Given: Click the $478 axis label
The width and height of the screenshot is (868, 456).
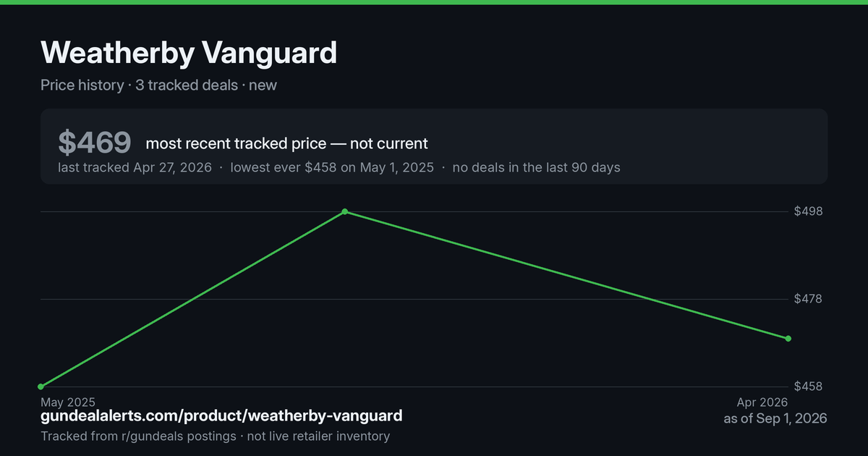Looking at the screenshot, I should coord(808,299).
